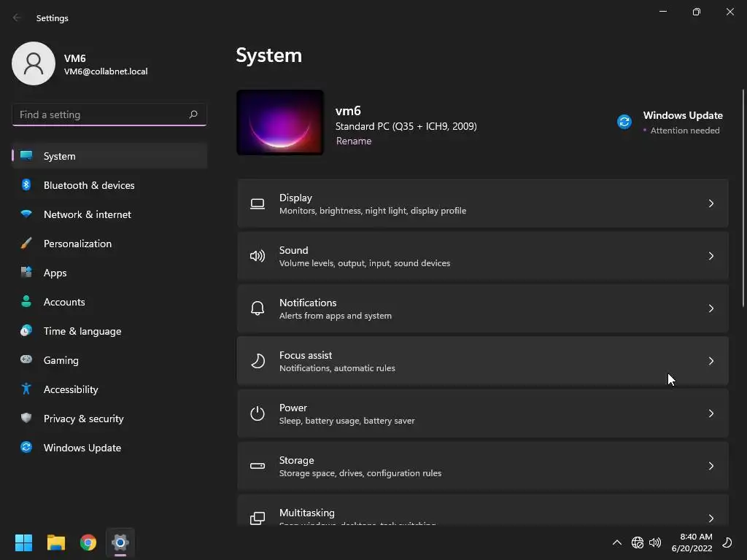Click the Find a setting search box
The width and height of the screenshot is (747, 560).
109,114
